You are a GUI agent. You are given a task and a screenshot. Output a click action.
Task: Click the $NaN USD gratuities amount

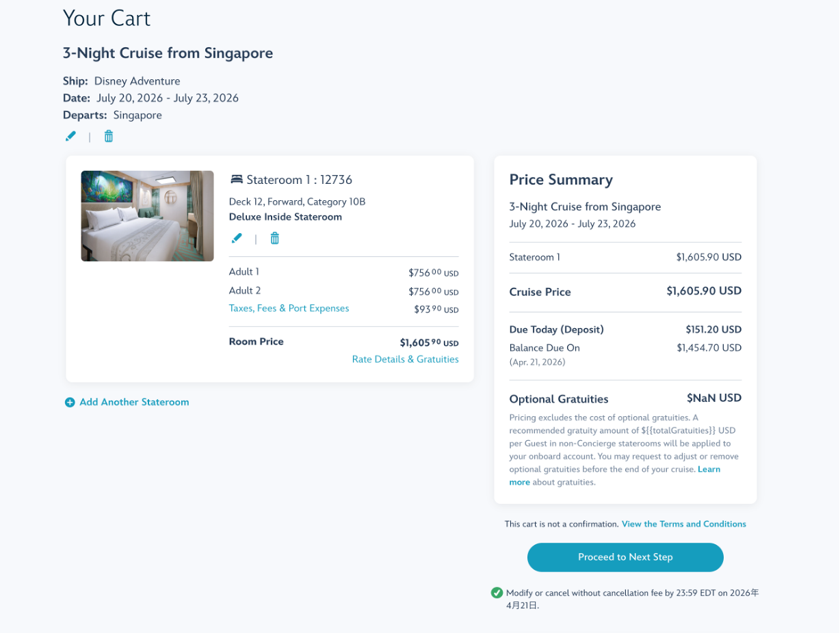(x=714, y=399)
